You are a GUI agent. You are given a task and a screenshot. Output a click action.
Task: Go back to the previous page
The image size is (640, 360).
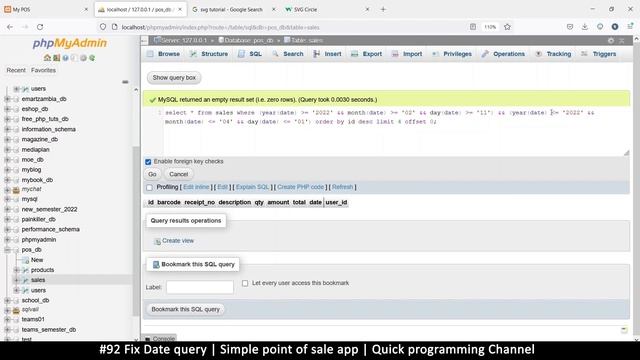[10, 27]
